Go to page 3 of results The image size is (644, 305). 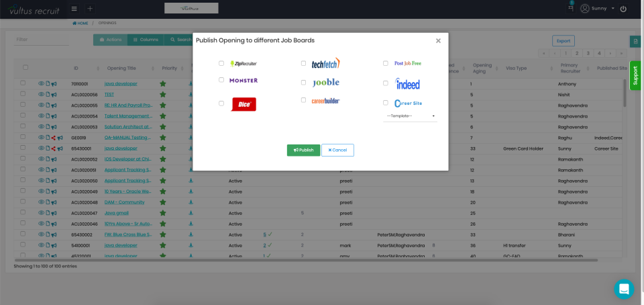click(588, 53)
